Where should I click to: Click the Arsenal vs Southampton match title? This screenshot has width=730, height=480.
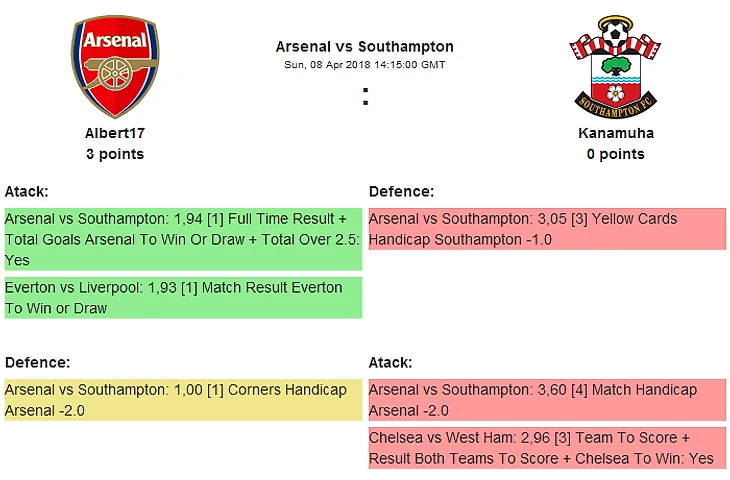click(364, 46)
